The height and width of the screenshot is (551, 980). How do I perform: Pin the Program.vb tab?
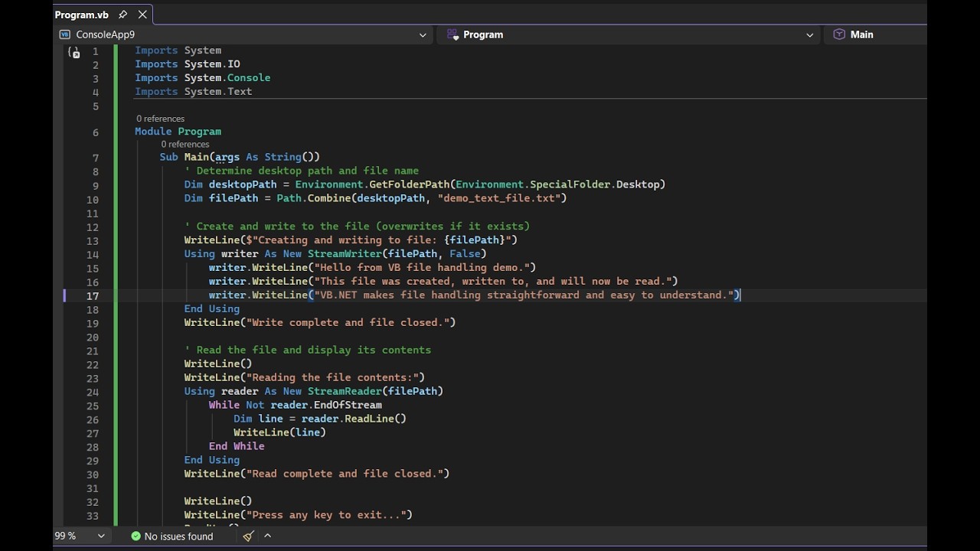pos(122,15)
